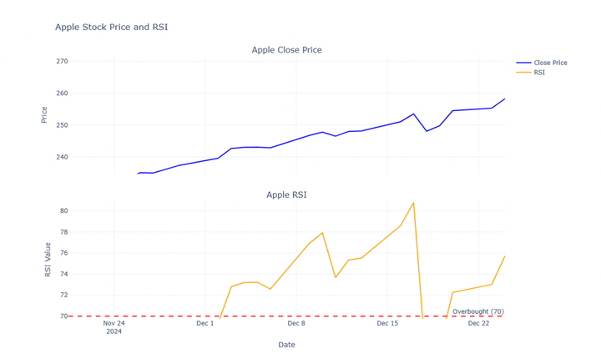Click the 240 tick on the Price axis
This screenshot has height=364, width=601.
coord(62,157)
